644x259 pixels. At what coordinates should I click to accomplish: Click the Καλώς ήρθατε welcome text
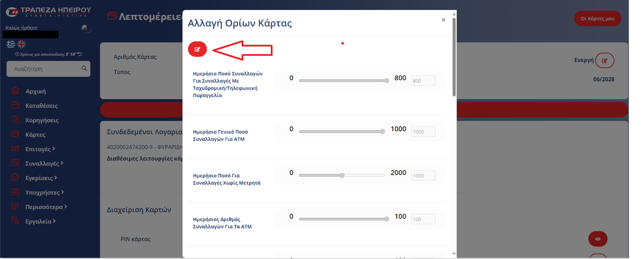tap(21, 28)
